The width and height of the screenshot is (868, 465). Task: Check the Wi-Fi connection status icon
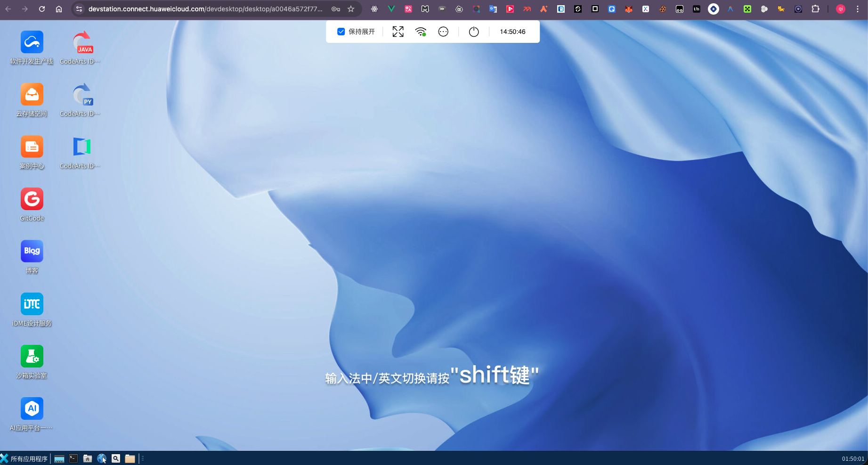pyautogui.click(x=420, y=32)
